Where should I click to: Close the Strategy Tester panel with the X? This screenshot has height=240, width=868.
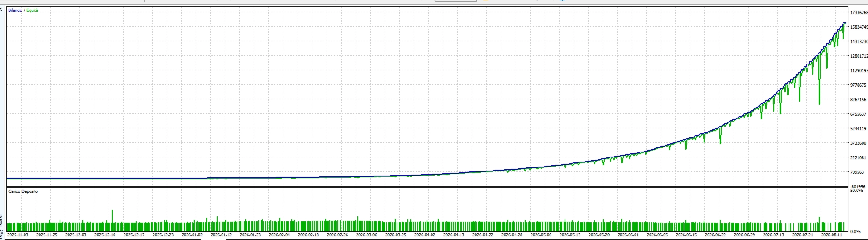(x=1, y=9)
